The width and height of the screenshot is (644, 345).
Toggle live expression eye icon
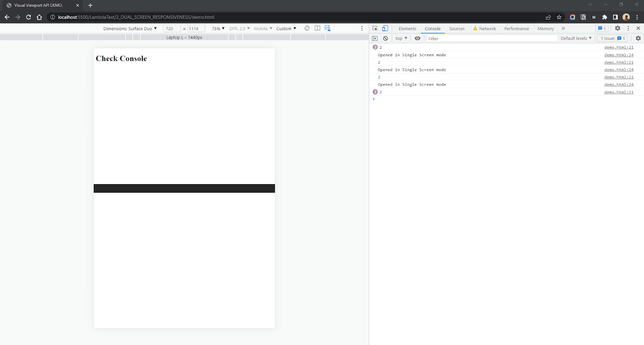point(417,38)
